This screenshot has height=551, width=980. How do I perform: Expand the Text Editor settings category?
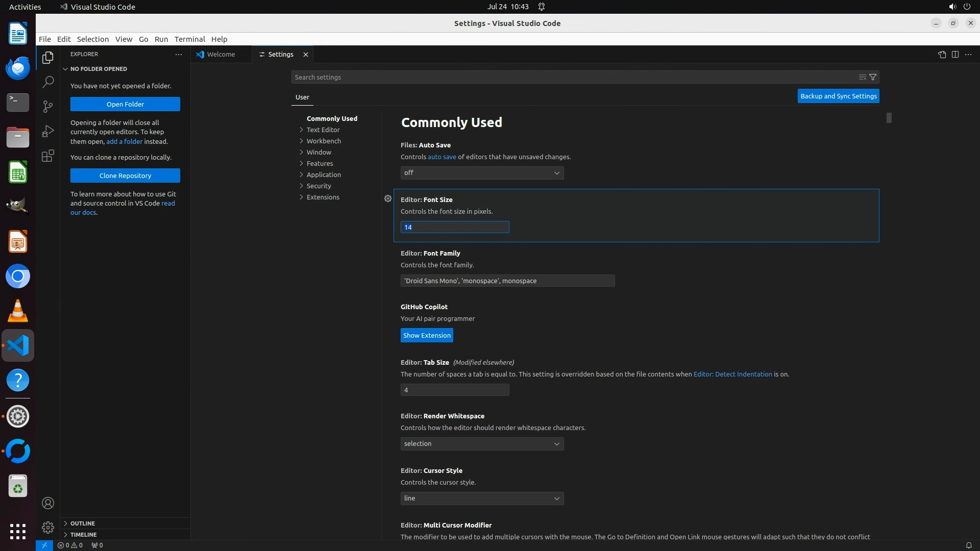pos(323,130)
